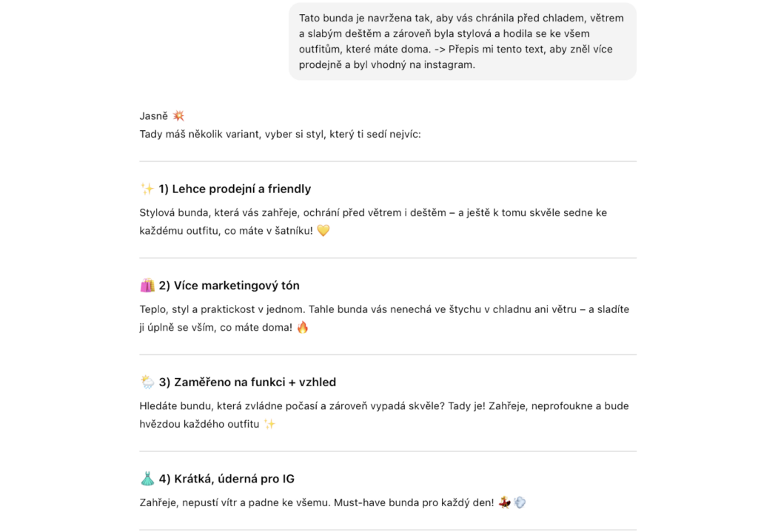Click the shopping bags emoji before heading 2
Viewport: 758px width, 532px height.
(147, 286)
